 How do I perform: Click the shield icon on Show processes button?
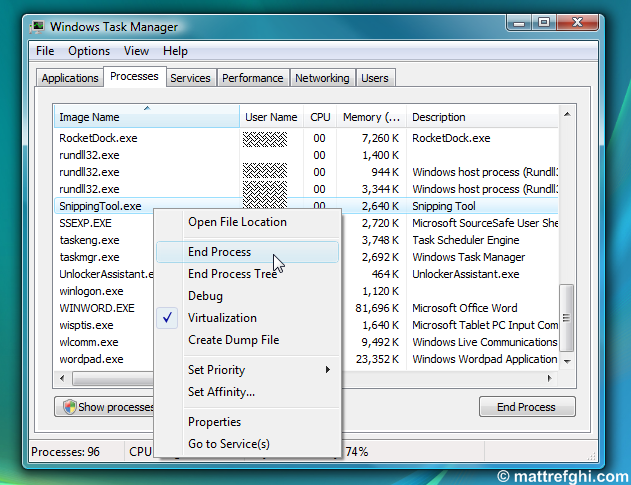(x=70, y=407)
